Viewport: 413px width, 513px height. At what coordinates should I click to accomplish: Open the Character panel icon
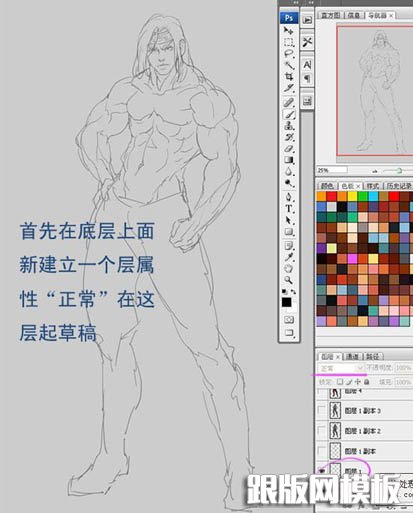point(307,64)
